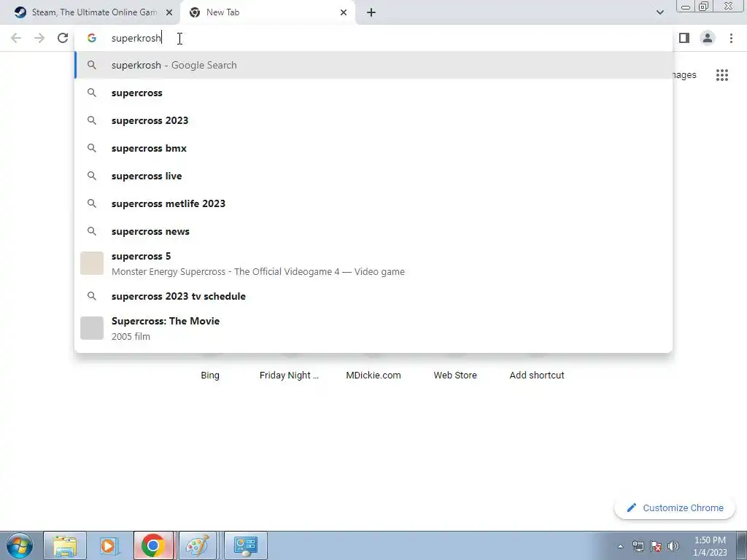Expand the tab search chevron

[x=659, y=12]
